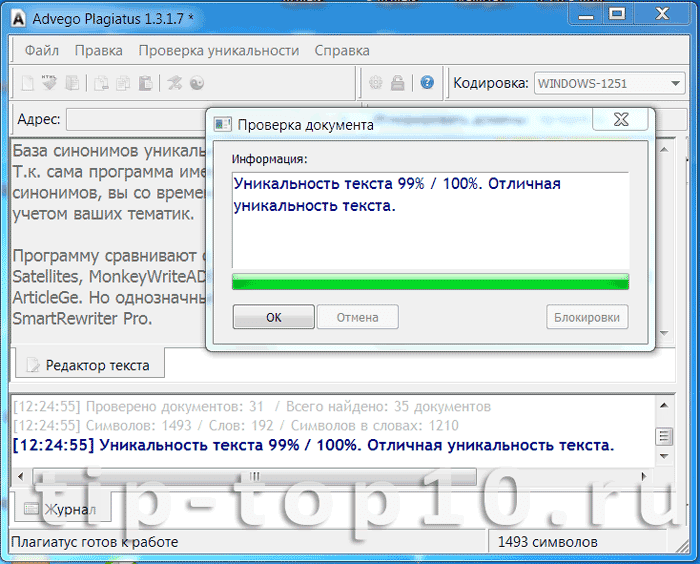700x564 pixels.
Task: Click the HTML import toolbar icon
Action: click(49, 83)
